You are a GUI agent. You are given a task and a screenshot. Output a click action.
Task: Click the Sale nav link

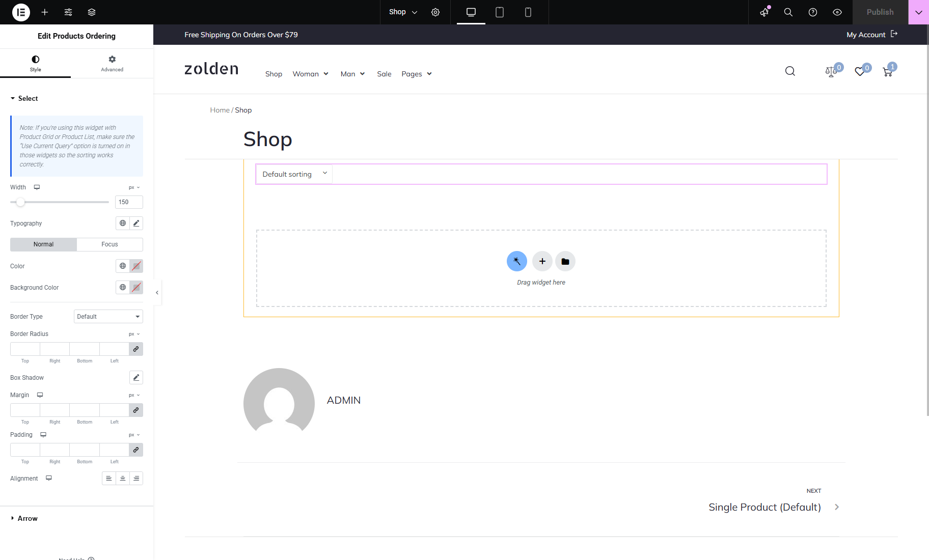tap(384, 74)
